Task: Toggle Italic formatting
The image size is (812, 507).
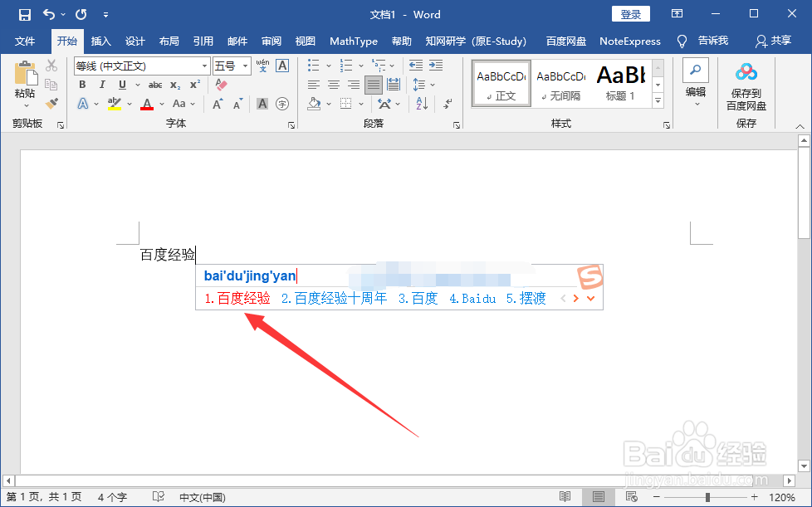Action: pyautogui.click(x=102, y=85)
